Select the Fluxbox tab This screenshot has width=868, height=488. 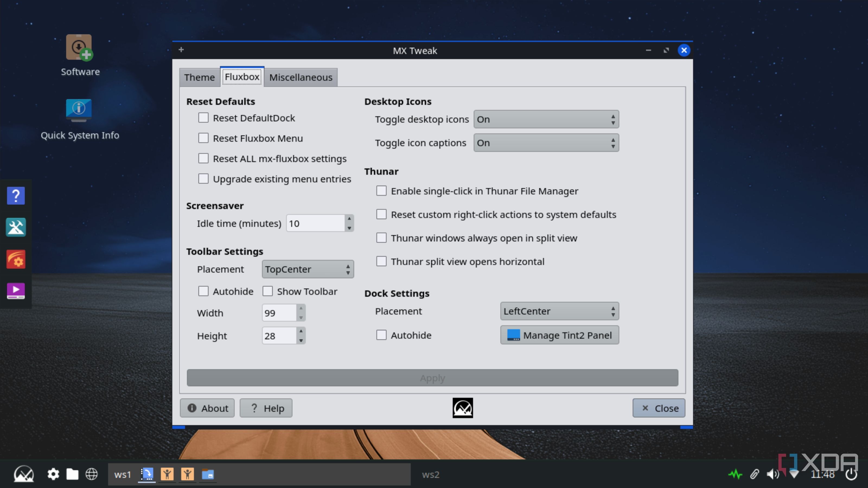pyautogui.click(x=242, y=77)
